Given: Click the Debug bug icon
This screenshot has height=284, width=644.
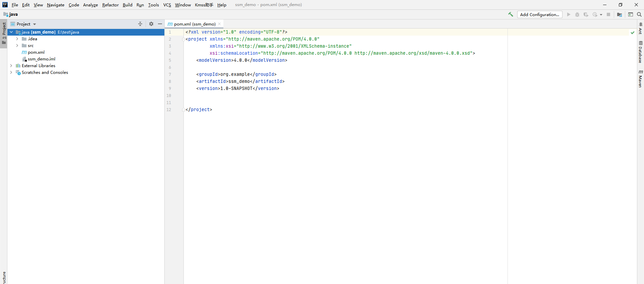Looking at the screenshot, I should pos(577,14).
